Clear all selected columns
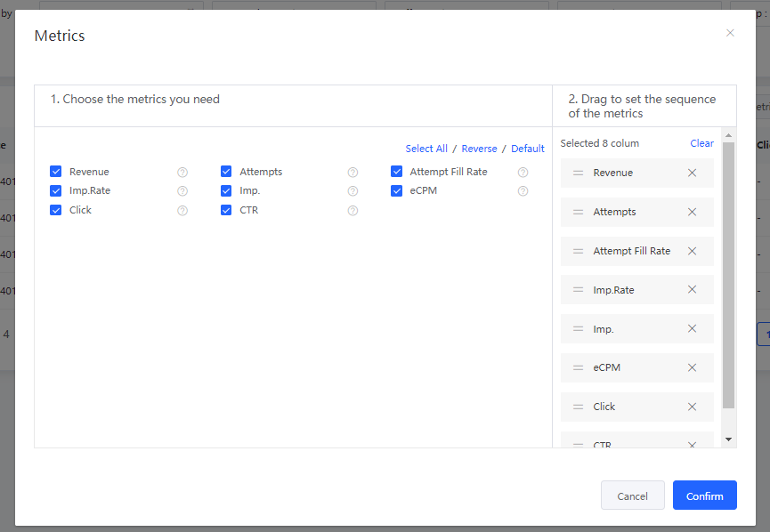This screenshot has width=770, height=532. click(701, 143)
